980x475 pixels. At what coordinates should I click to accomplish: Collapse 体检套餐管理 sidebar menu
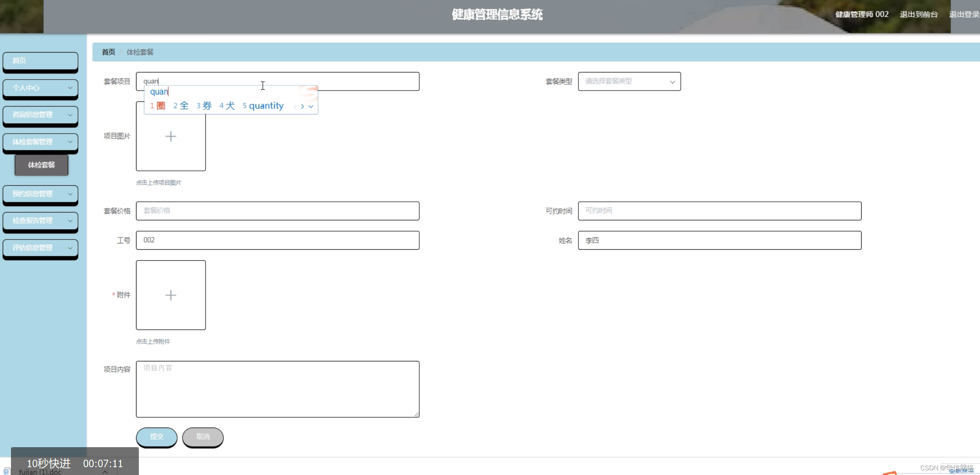[x=40, y=142]
